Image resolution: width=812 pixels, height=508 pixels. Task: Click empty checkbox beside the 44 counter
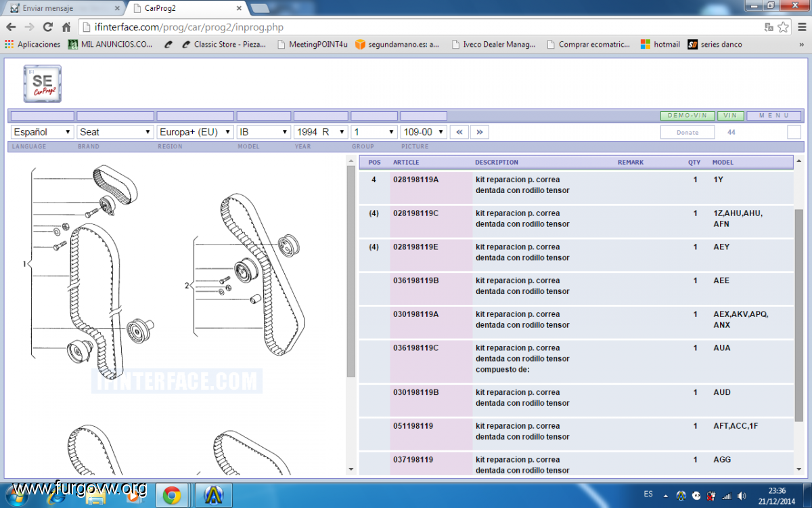[x=794, y=132]
